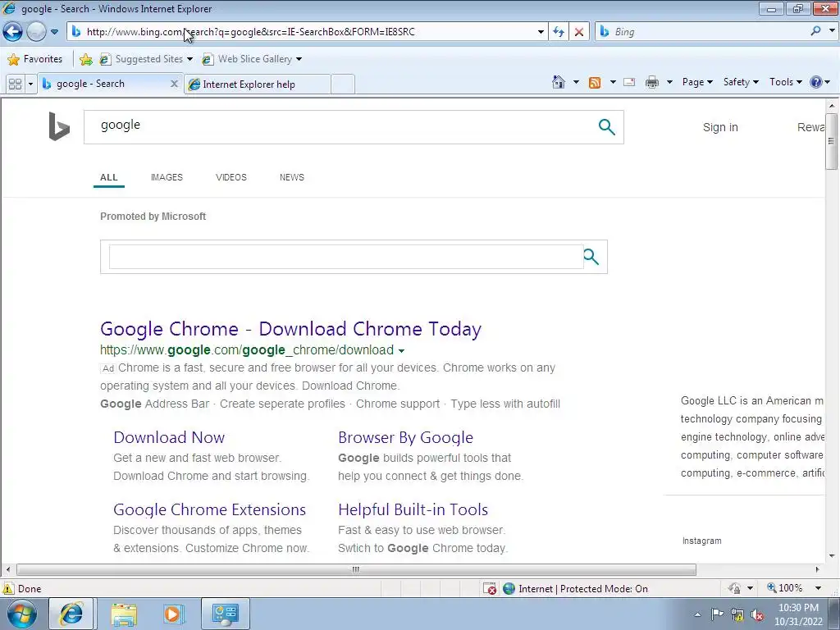Expand the Home button dropdown arrow
The image size is (840, 630).
[x=576, y=82]
